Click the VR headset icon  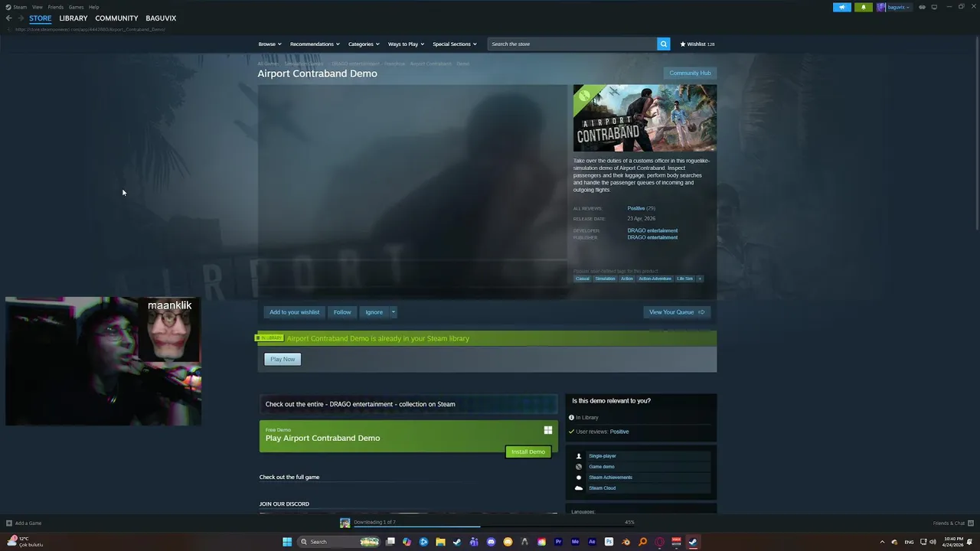922,7
